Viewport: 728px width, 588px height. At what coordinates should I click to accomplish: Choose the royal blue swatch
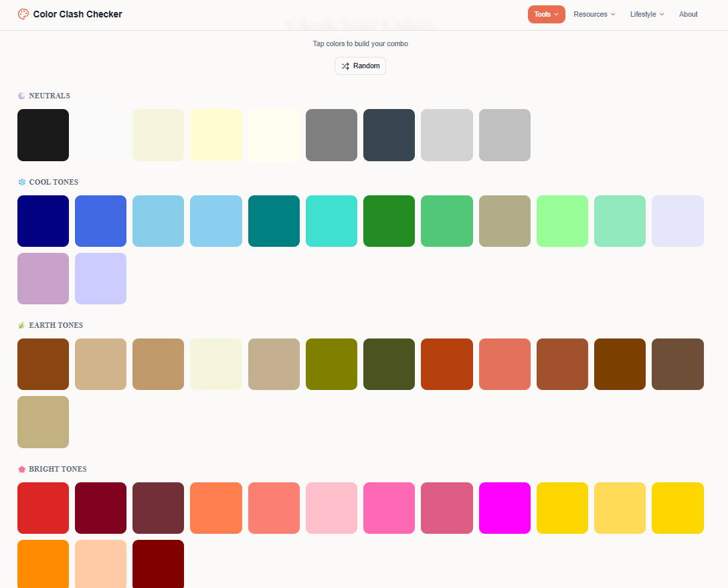point(101,221)
